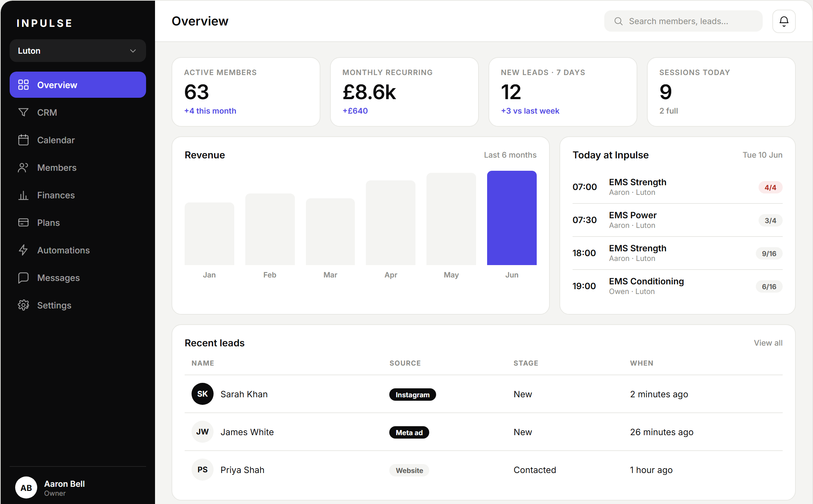Viewport: 813px width, 504px height.
Task: Click the 1 hour ago cell
Action: click(651, 470)
